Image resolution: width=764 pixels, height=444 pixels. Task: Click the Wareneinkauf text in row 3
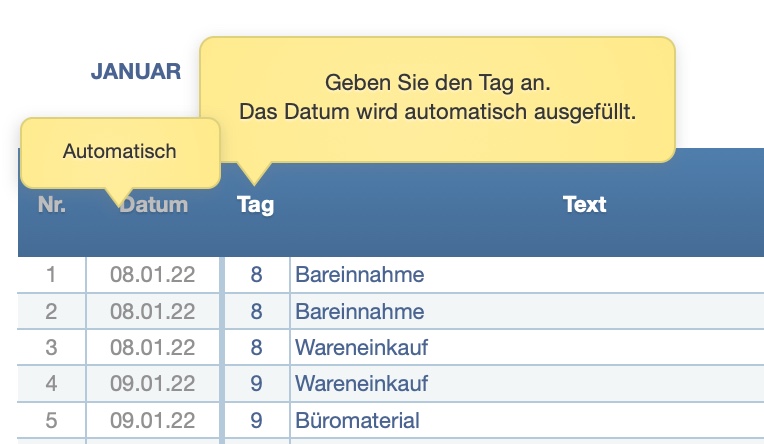[x=361, y=348]
